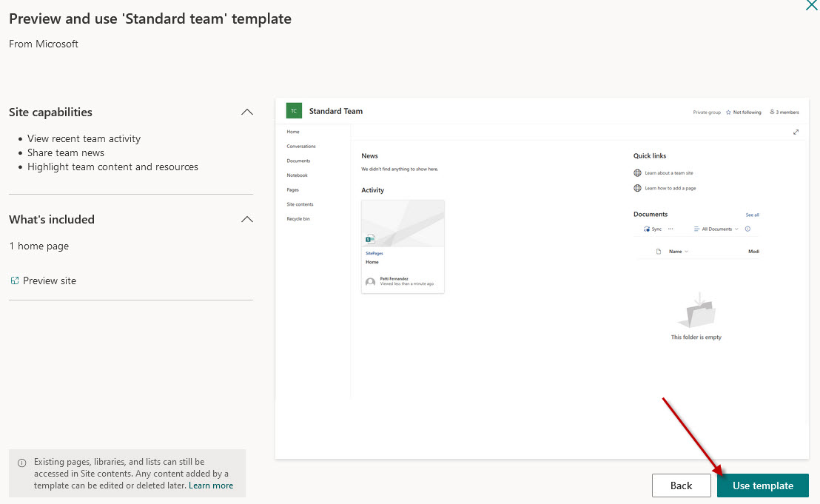Click the SharePoint page icon on activity card
The image size is (820, 504).
[370, 239]
